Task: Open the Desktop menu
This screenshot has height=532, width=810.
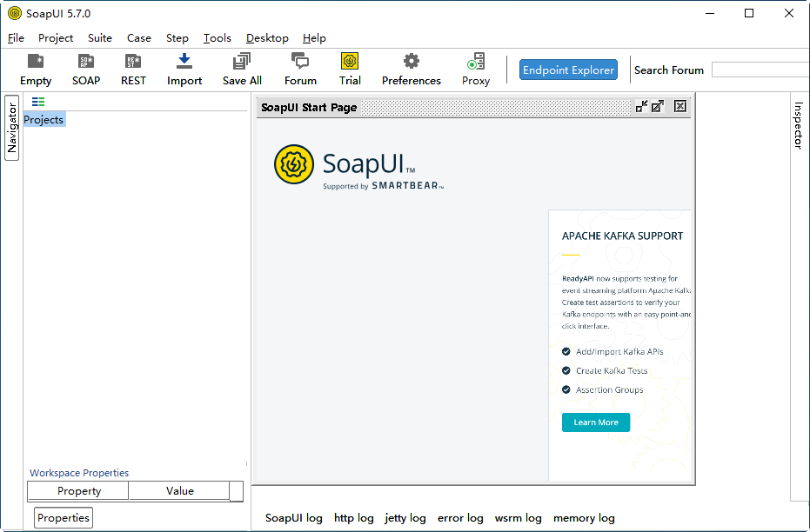Action: (267, 38)
